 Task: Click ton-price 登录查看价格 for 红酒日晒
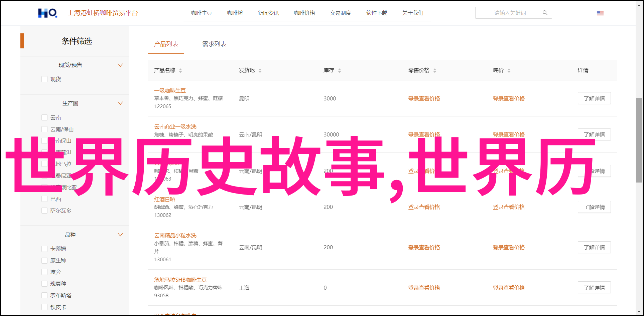tap(509, 207)
